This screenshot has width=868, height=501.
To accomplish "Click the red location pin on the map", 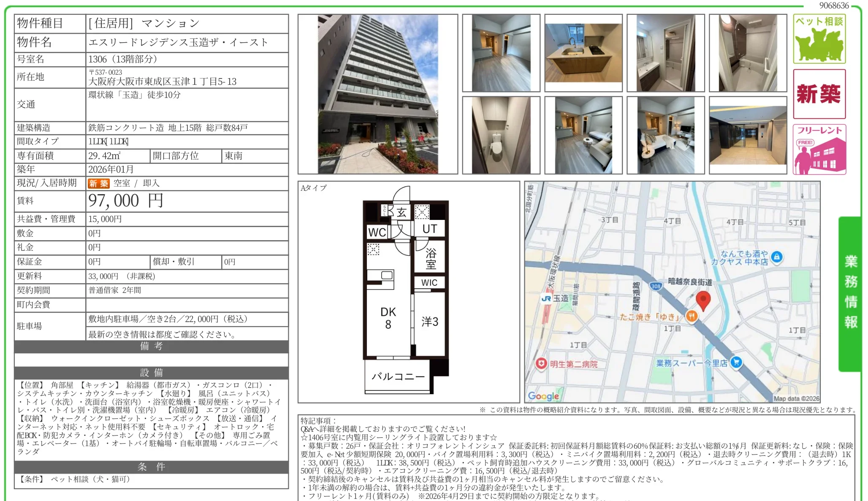I will pyautogui.click(x=703, y=300).
